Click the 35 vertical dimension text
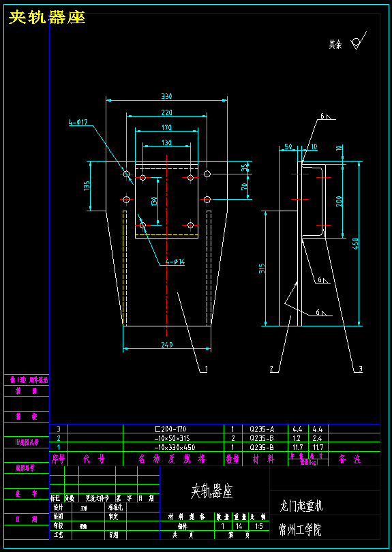392x552 pixels. [x=244, y=168]
